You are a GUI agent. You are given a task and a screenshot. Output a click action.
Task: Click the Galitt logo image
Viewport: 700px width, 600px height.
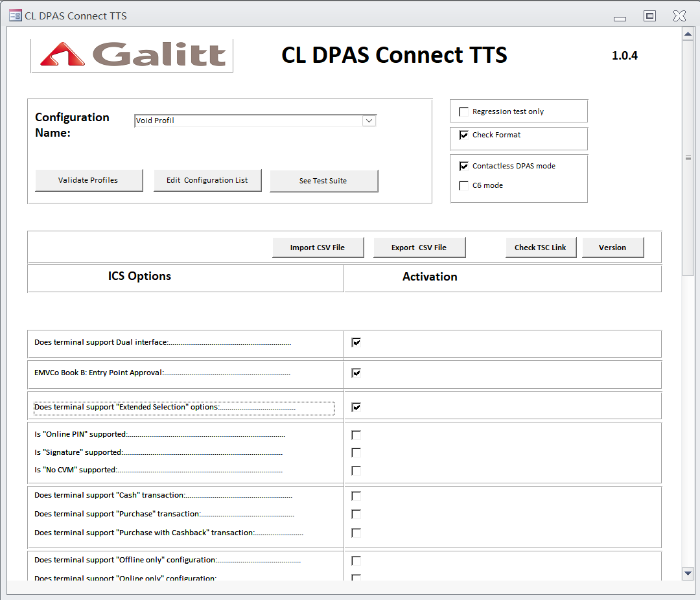[132, 55]
